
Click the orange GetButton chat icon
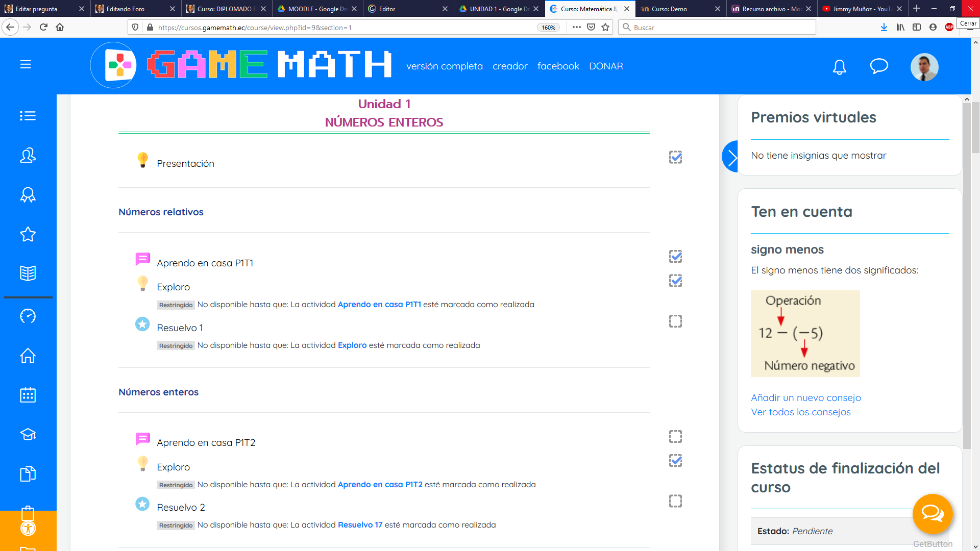click(932, 514)
